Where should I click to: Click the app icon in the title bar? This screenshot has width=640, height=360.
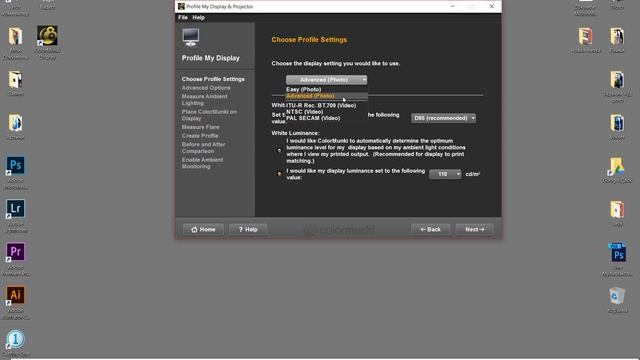(181, 7)
